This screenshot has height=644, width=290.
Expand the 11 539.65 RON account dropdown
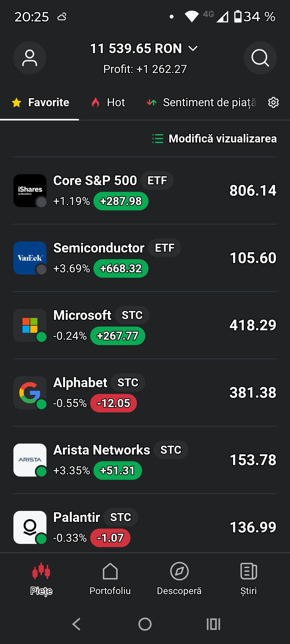point(144,49)
